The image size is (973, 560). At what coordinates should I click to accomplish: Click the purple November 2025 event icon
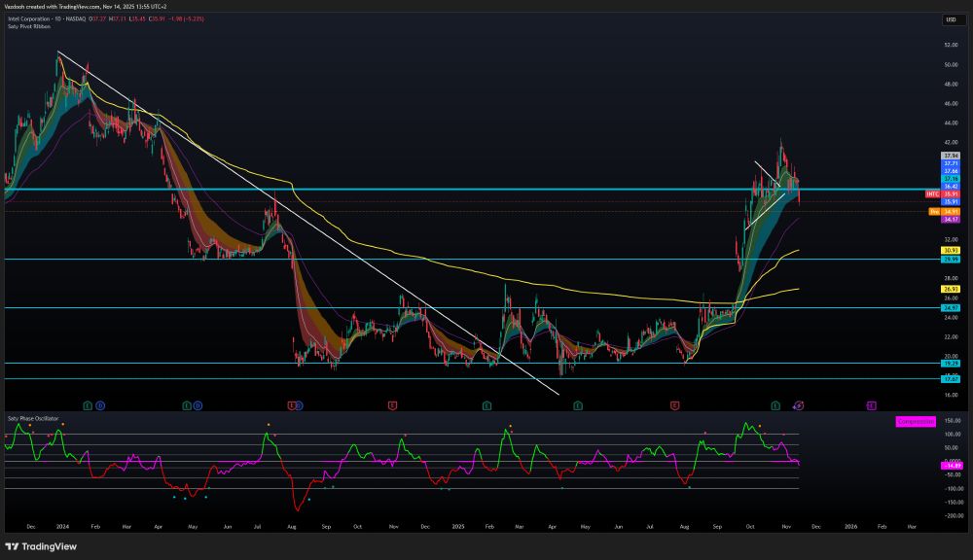[799, 405]
